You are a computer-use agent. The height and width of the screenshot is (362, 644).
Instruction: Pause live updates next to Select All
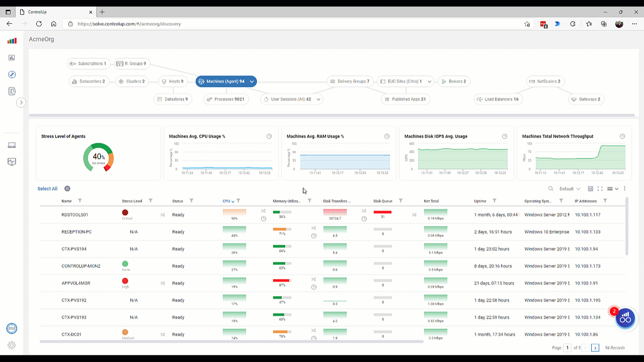(x=67, y=189)
